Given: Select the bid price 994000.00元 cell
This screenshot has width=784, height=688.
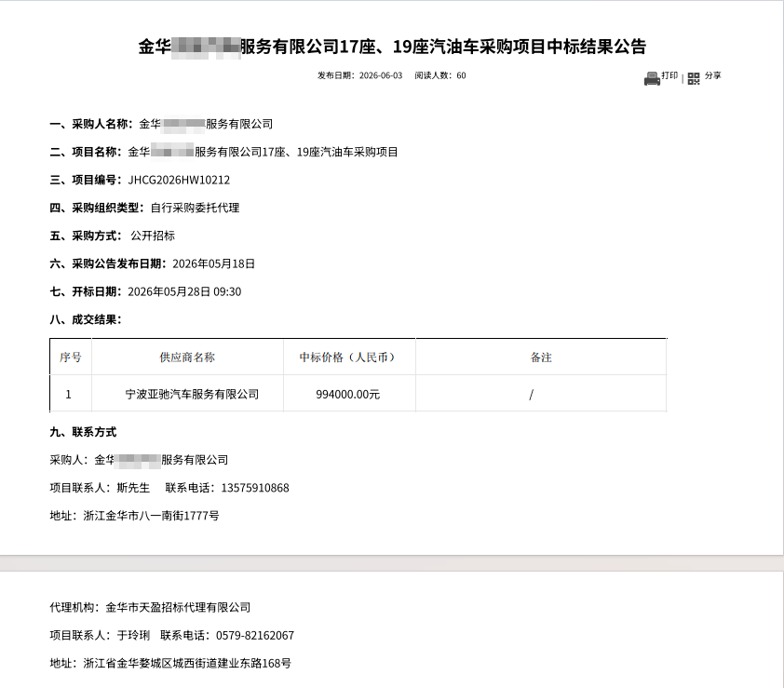Looking at the screenshot, I should point(349,394).
